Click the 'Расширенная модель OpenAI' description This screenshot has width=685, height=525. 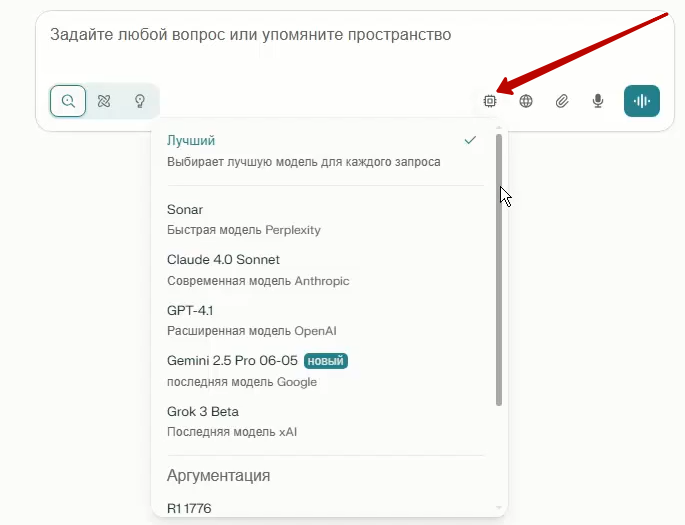click(x=252, y=331)
